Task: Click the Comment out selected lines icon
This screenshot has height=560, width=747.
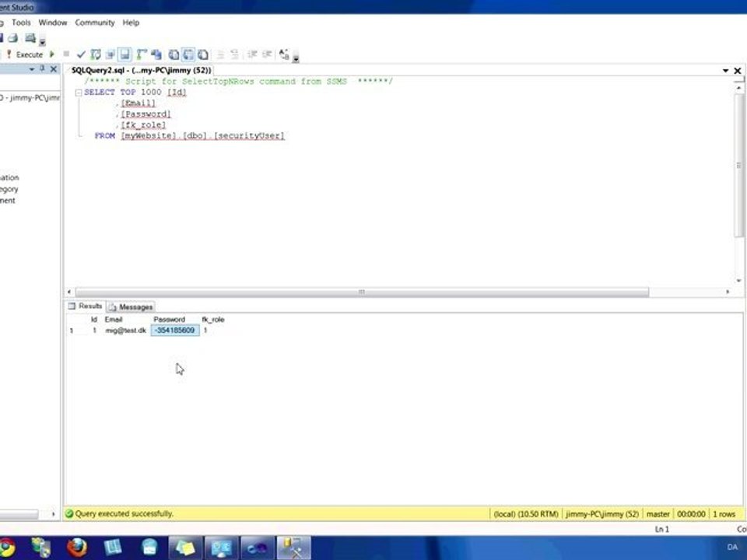Action: pyautogui.click(x=220, y=54)
